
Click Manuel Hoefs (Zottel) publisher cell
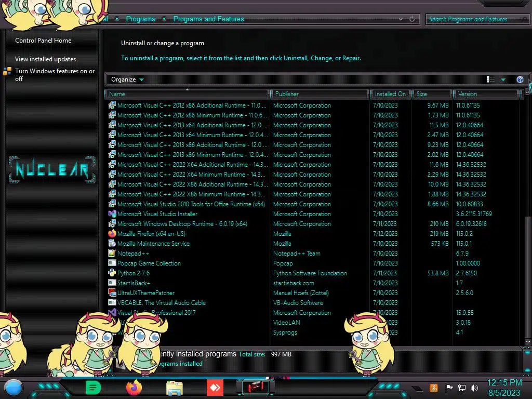click(x=301, y=293)
